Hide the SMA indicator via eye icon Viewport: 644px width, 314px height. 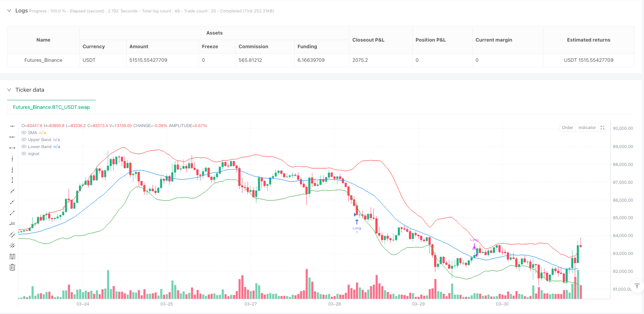pos(24,133)
